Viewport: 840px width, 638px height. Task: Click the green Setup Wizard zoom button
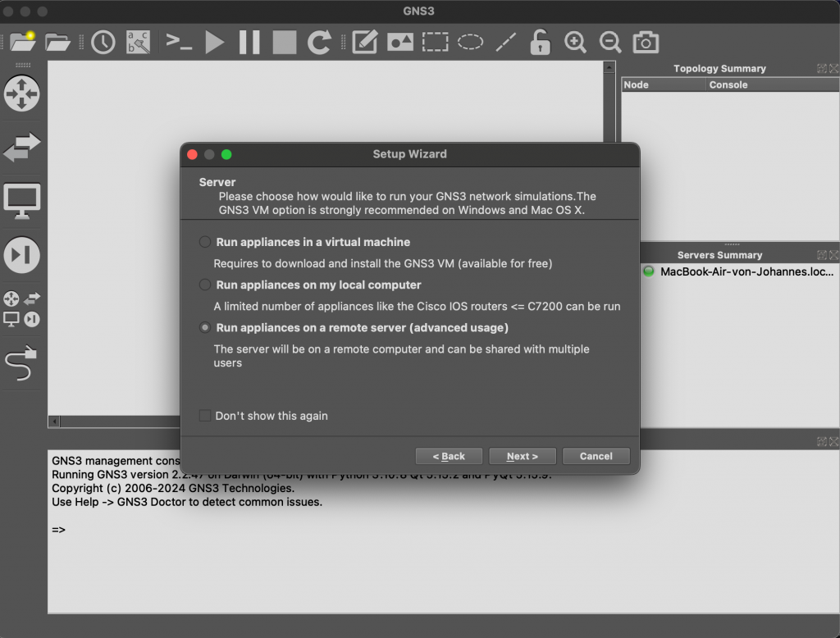pos(226,155)
